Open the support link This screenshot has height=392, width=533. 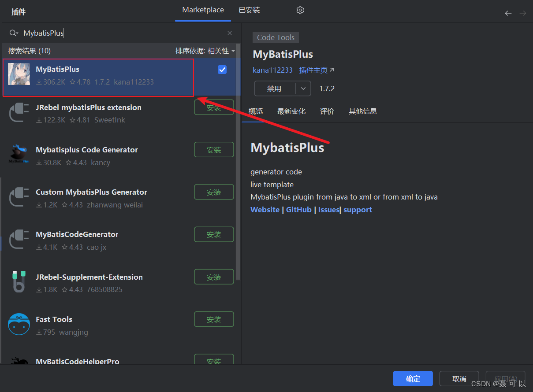358,210
